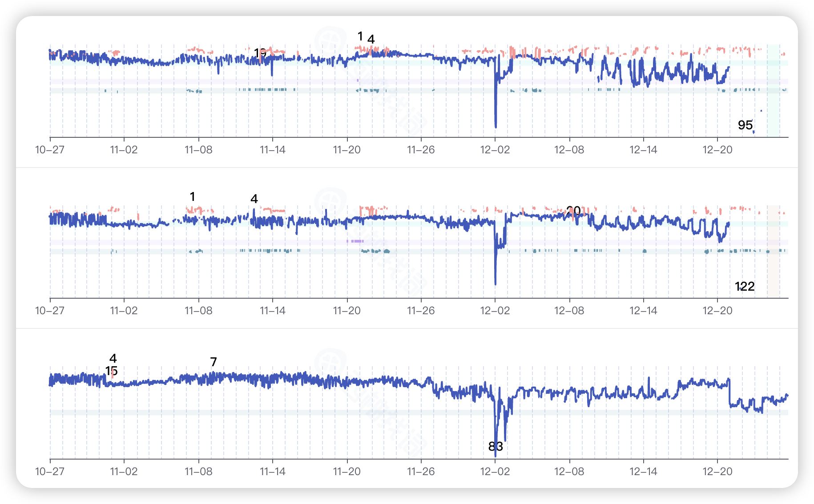Select annotation 122 in the middle chart
Viewport: 814px width, 504px height.
click(x=745, y=287)
